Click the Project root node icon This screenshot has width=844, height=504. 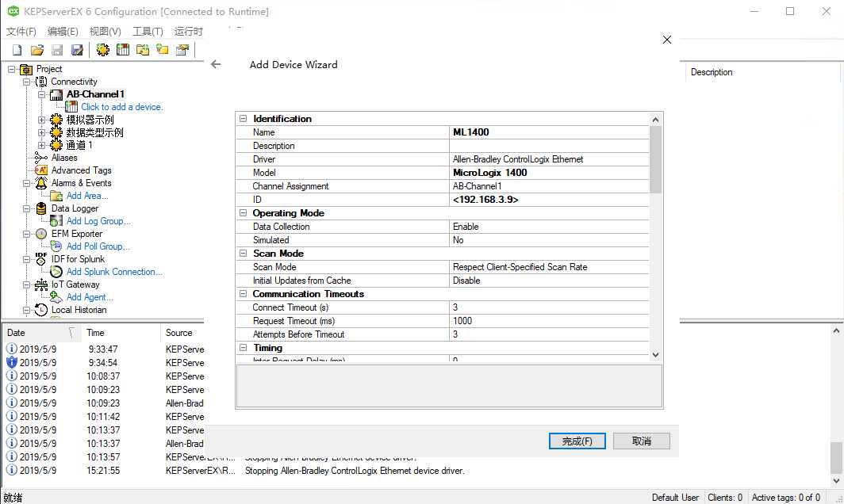click(x=26, y=70)
